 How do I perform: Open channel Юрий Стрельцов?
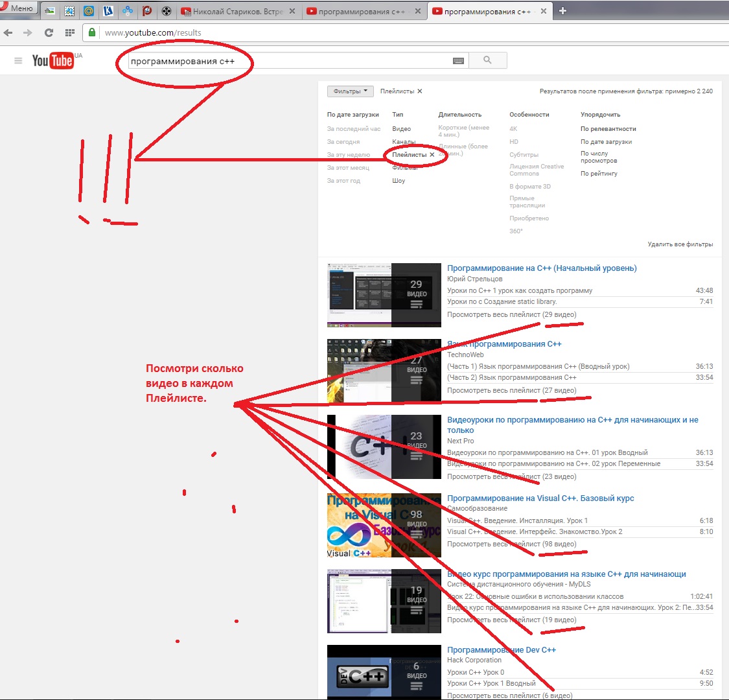475,279
